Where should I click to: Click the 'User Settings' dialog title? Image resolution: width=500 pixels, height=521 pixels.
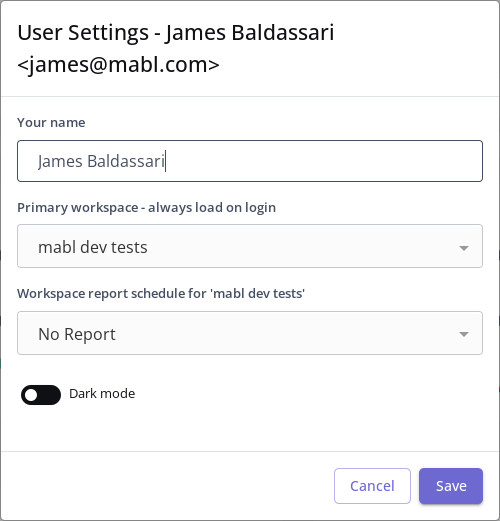coord(83,33)
